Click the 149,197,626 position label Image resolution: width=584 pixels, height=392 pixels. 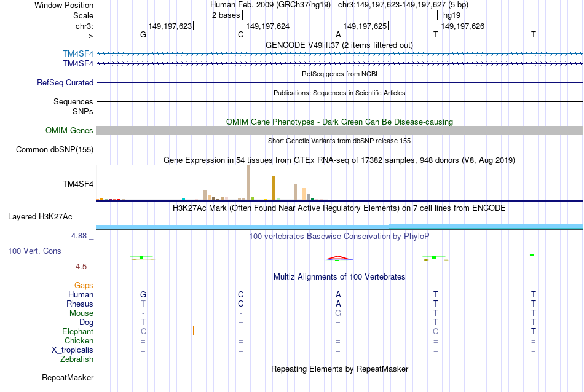(x=462, y=26)
